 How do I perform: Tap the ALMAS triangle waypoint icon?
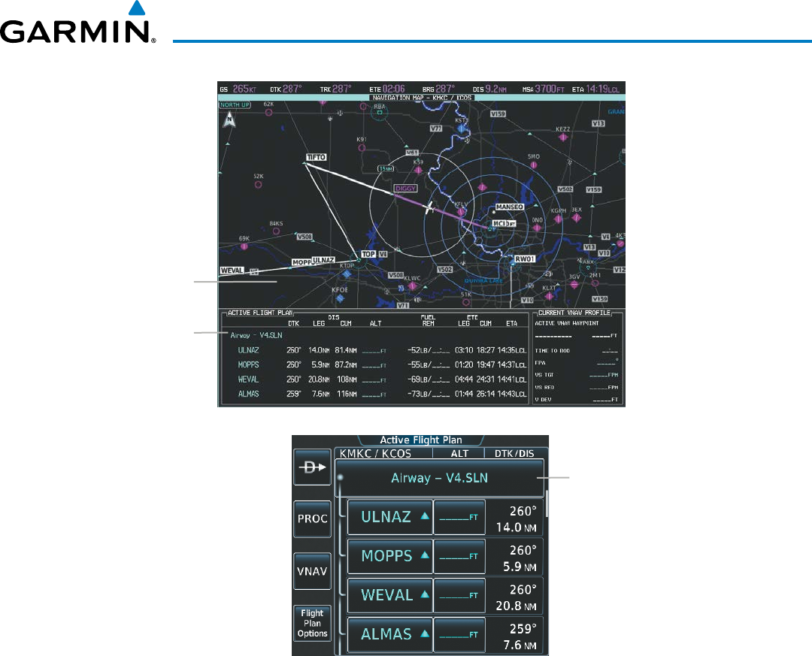tap(425, 633)
